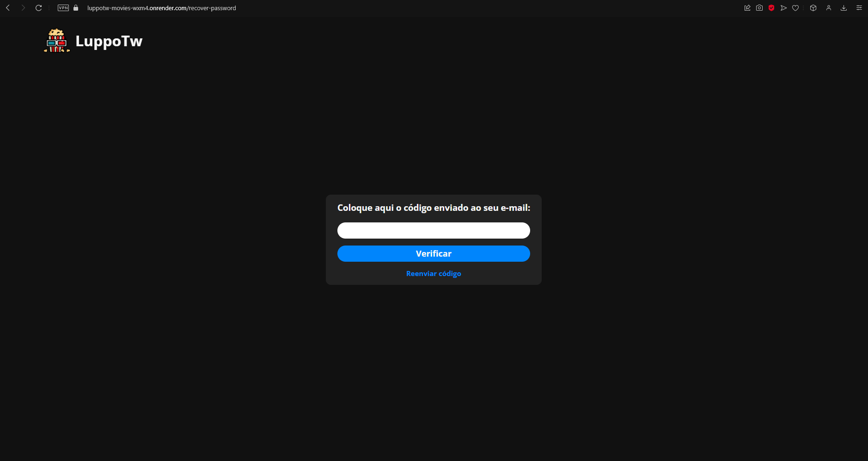This screenshot has height=461, width=868.
Task: Open the downloads panel icon
Action: pyautogui.click(x=844, y=8)
